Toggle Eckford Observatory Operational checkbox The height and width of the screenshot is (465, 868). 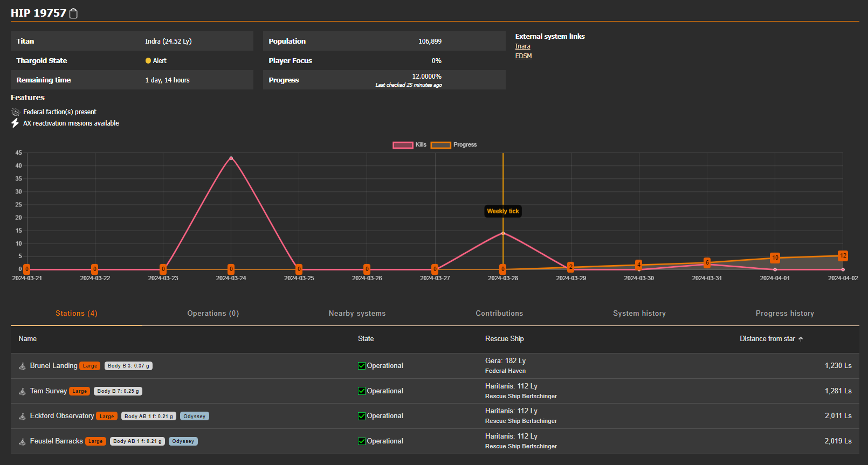[362, 416]
